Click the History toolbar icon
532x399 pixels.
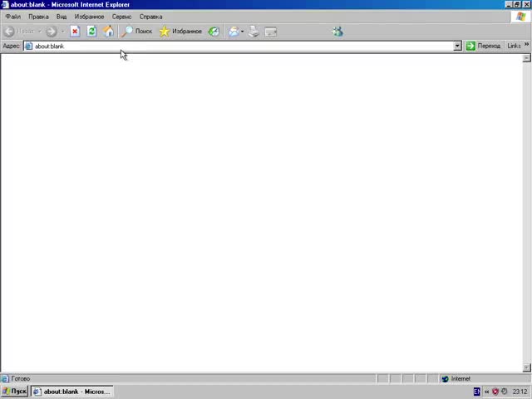pos(214,32)
